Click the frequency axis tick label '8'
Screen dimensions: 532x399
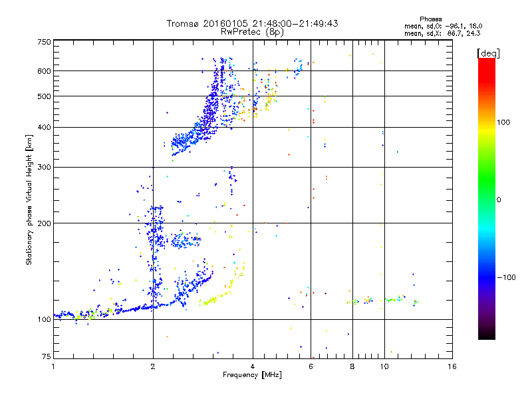tap(352, 366)
